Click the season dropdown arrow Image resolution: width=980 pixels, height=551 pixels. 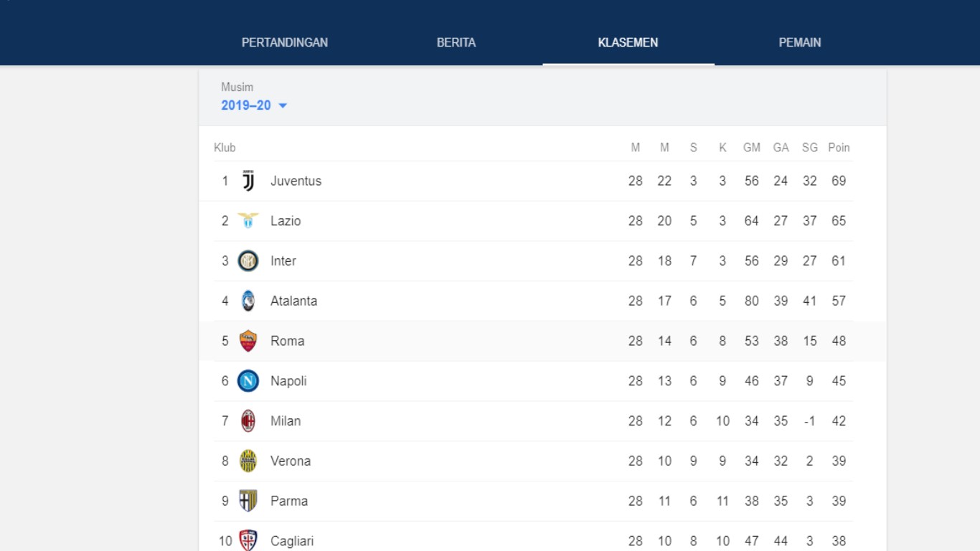(283, 105)
